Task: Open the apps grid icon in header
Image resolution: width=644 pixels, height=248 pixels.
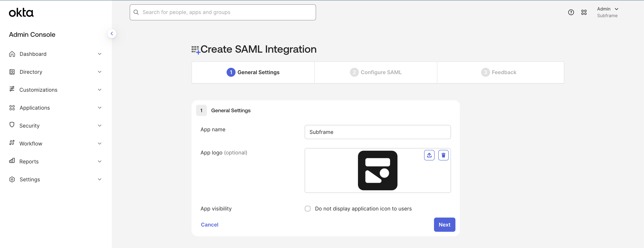Action: tap(584, 12)
